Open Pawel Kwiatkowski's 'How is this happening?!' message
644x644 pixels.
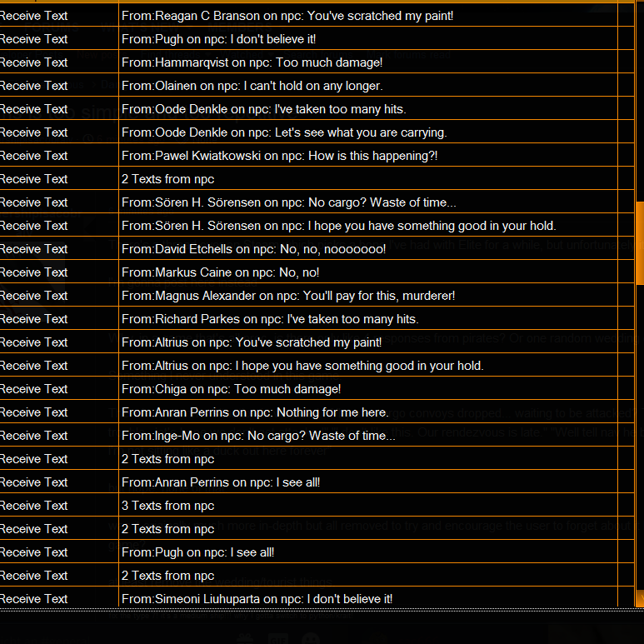click(x=280, y=156)
